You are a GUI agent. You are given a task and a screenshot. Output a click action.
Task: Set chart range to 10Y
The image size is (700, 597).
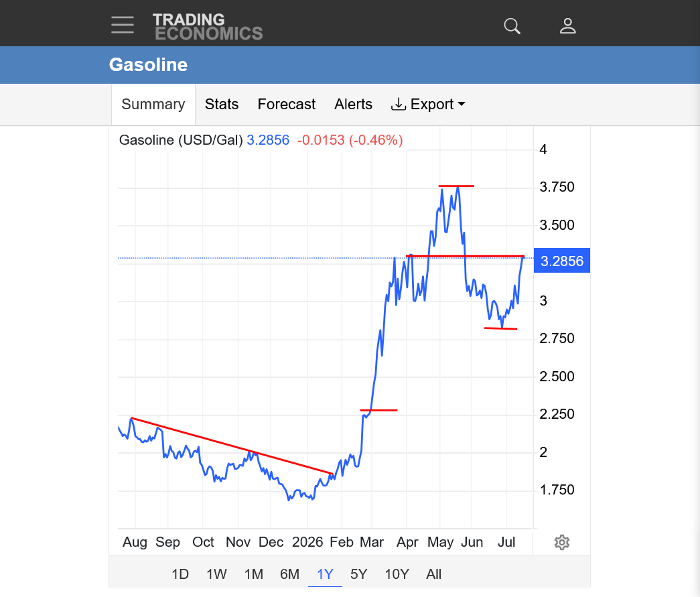(x=397, y=574)
